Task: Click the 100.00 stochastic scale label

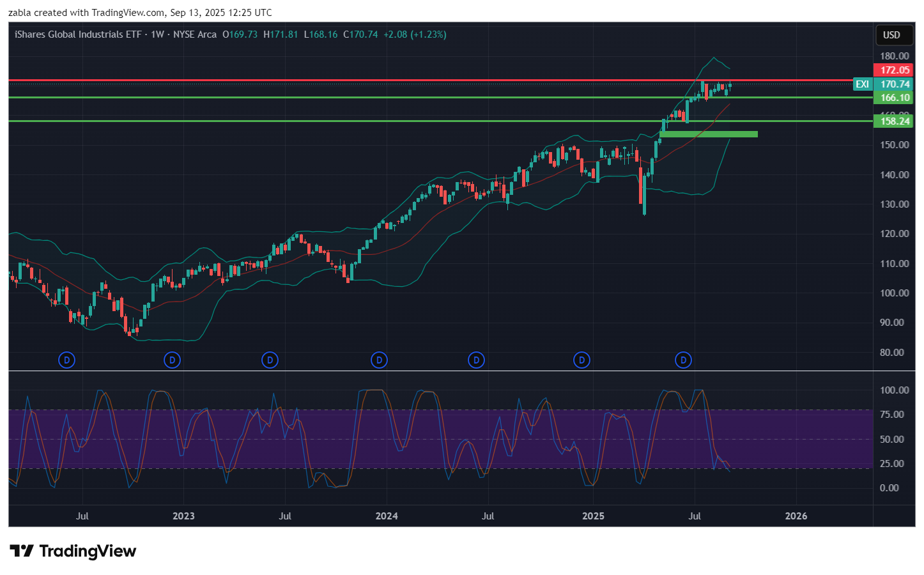Action: click(894, 390)
